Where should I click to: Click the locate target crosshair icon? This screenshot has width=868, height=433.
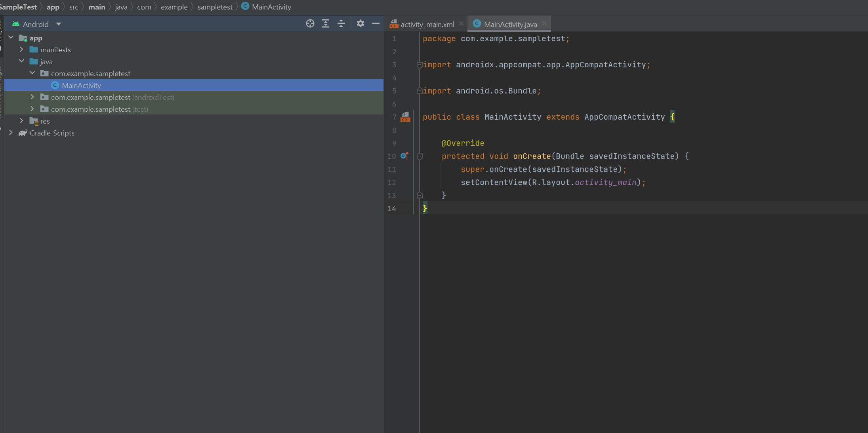click(x=310, y=24)
